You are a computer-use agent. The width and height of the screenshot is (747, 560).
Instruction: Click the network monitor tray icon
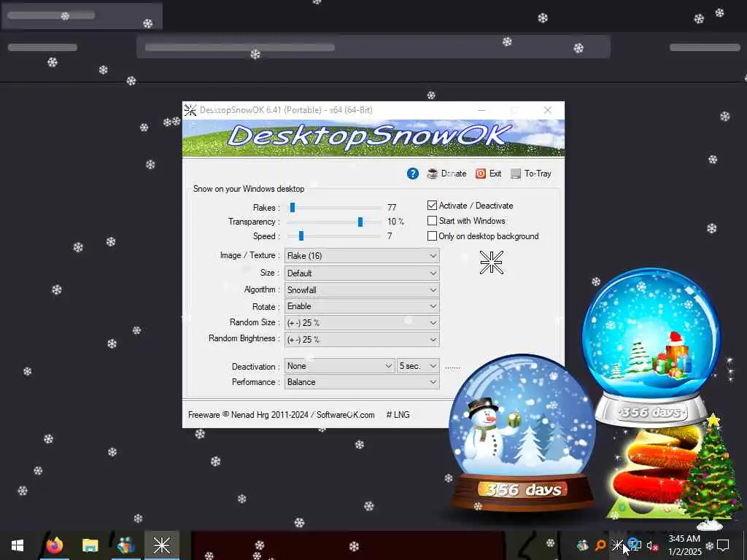coord(635,544)
